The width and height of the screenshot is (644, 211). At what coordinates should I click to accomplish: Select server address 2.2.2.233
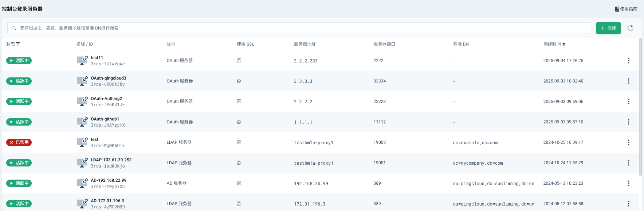pyautogui.click(x=306, y=61)
